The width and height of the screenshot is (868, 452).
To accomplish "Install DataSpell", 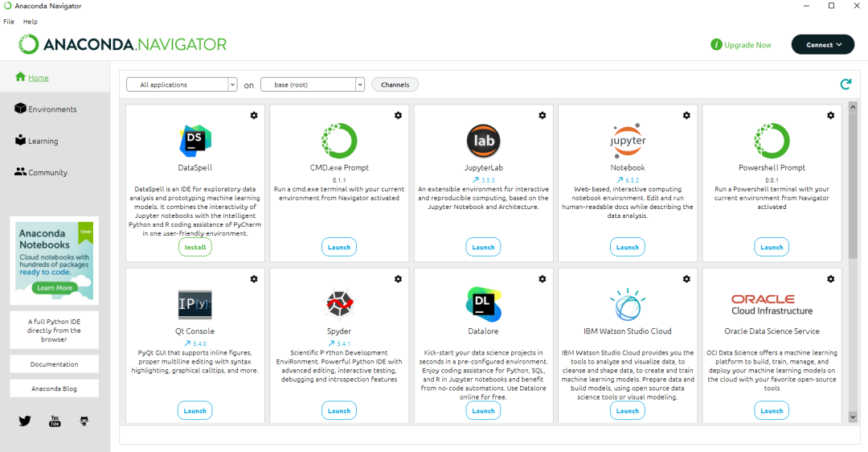I will point(194,247).
